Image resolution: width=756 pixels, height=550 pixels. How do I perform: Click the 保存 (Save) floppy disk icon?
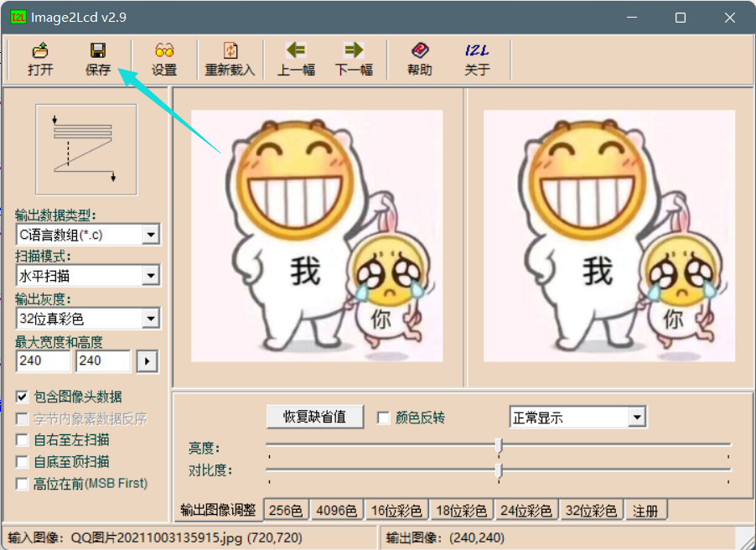click(98, 50)
